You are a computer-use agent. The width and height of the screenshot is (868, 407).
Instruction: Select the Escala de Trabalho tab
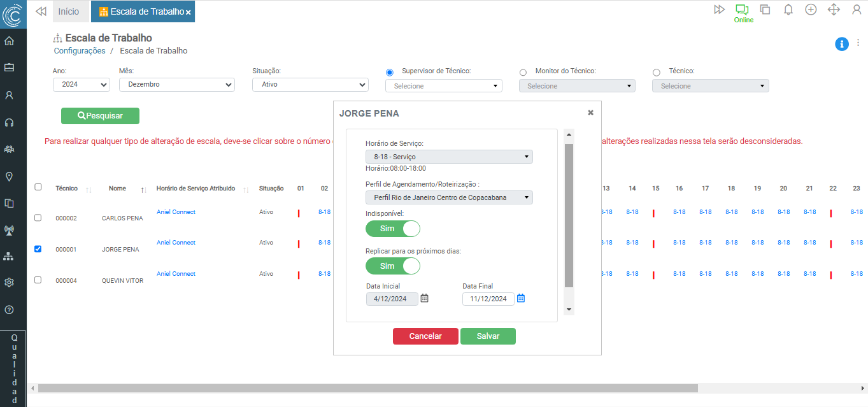[141, 11]
